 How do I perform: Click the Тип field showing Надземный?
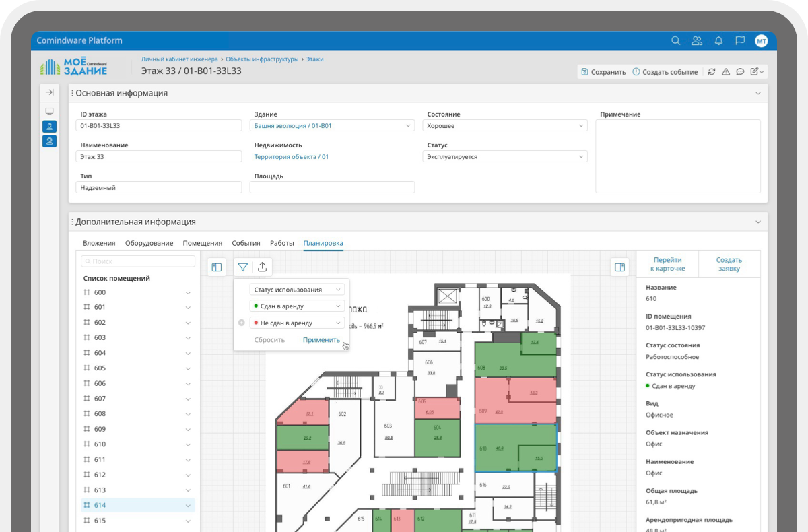pos(158,188)
